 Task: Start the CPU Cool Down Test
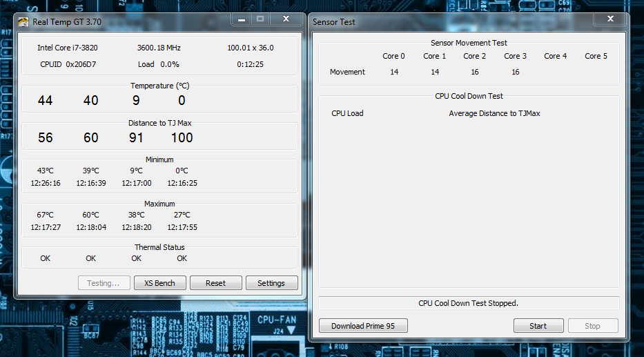click(538, 326)
